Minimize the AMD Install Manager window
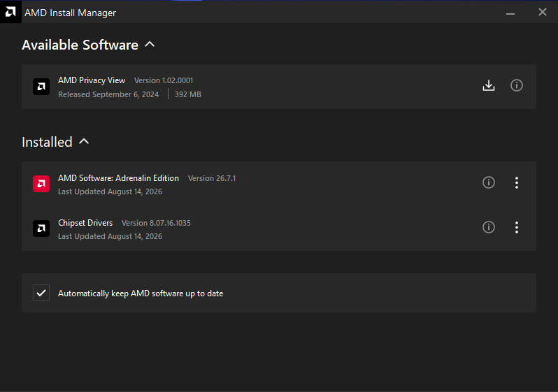This screenshot has width=558, height=392. point(510,13)
